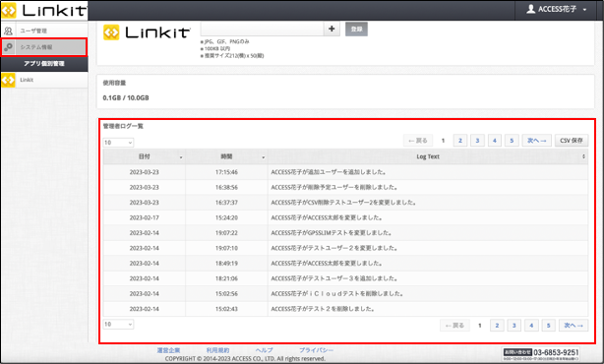
Task: Click the Linkit logo preview image
Action: (147, 32)
